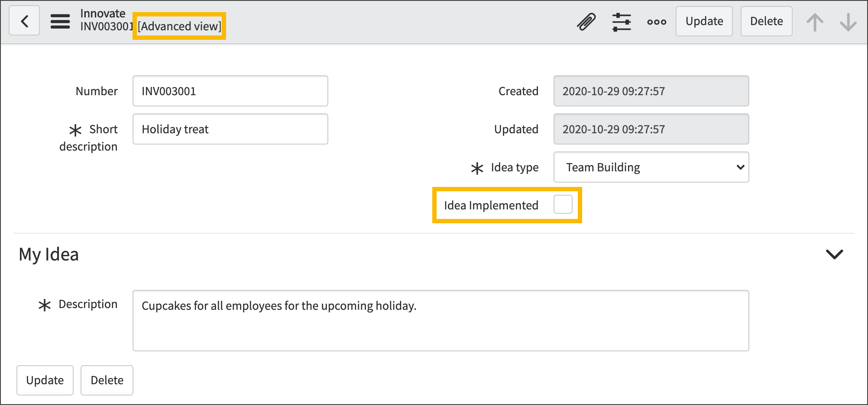This screenshot has height=405, width=868.
Task: Click the Description text area
Action: pyautogui.click(x=440, y=320)
